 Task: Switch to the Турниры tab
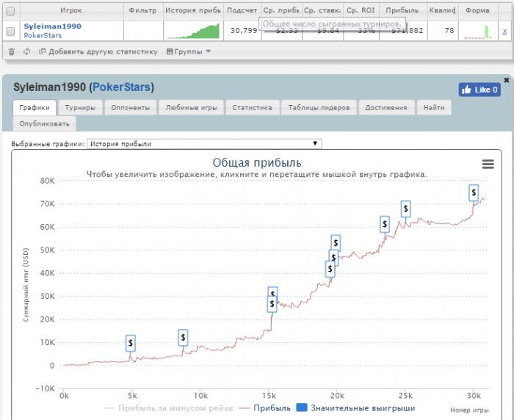pyautogui.click(x=79, y=107)
